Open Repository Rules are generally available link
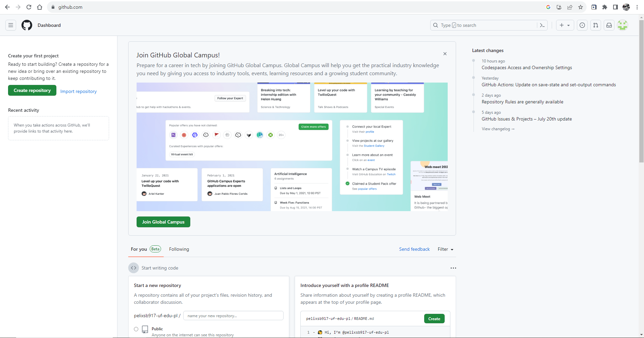Image resolution: width=644 pixels, height=338 pixels. pyautogui.click(x=523, y=102)
